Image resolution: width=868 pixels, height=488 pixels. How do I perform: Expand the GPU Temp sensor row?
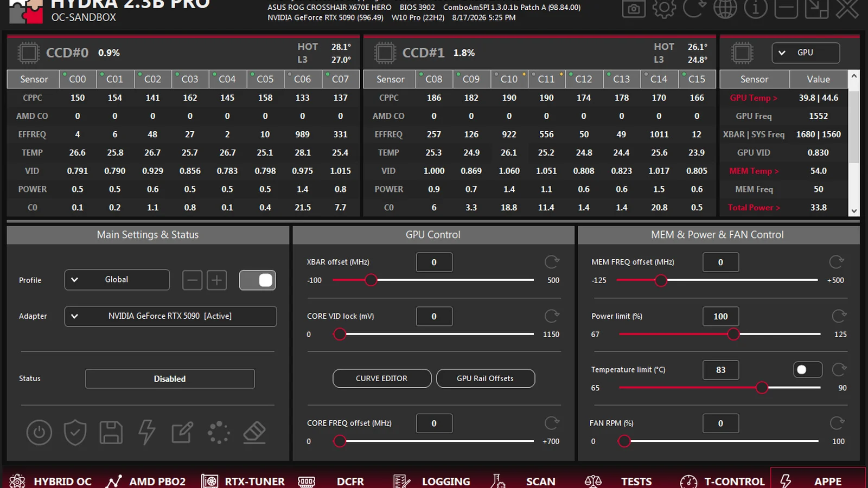(754, 98)
